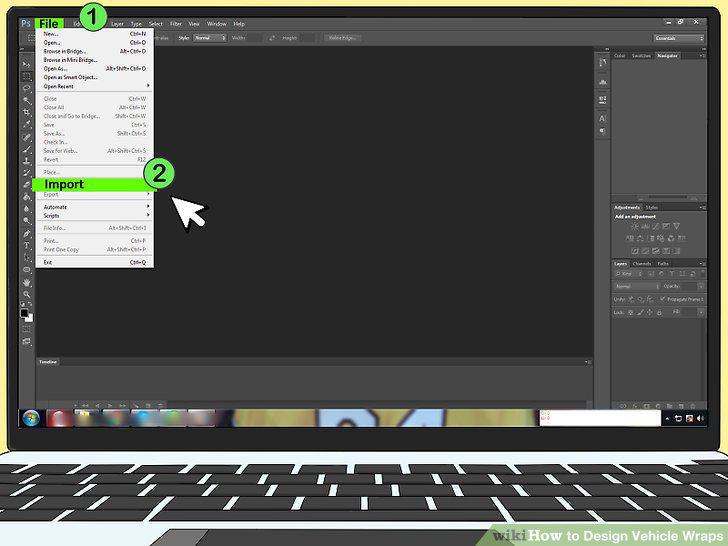Select the Path Selection tool
728x546 pixels.
[x=26, y=258]
